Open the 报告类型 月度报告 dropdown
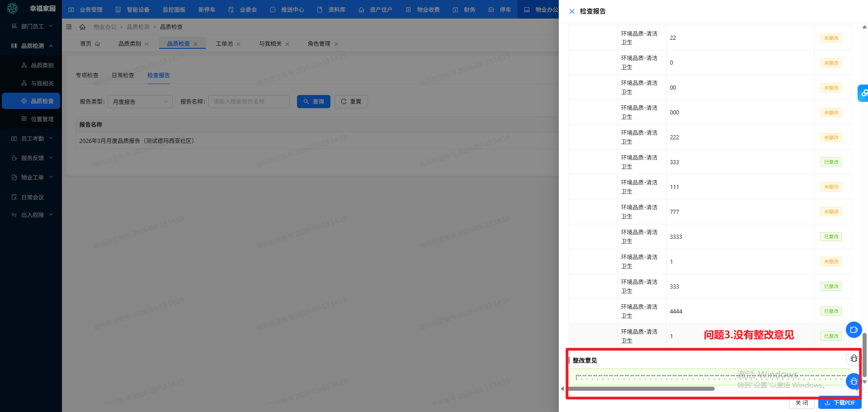 point(140,102)
